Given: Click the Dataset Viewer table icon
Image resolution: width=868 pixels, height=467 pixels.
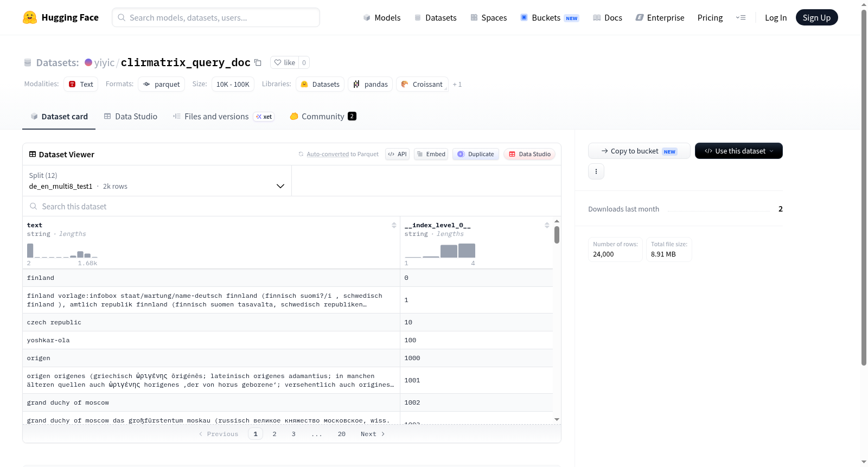Looking at the screenshot, I should pos(33,154).
